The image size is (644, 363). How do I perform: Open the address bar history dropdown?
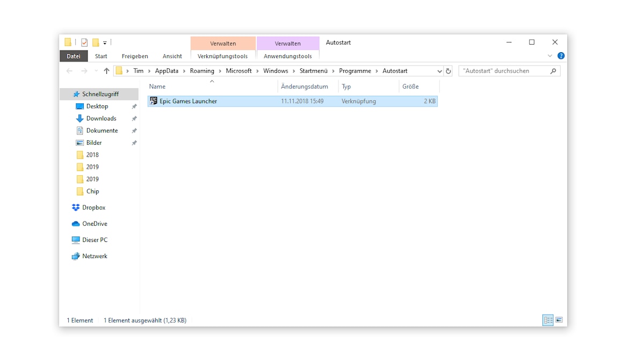(x=439, y=70)
